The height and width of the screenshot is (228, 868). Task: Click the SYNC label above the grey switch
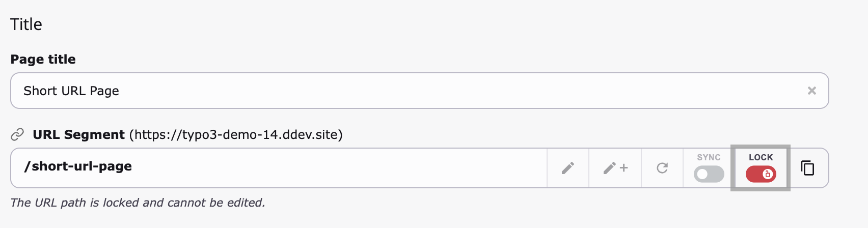coord(709,157)
